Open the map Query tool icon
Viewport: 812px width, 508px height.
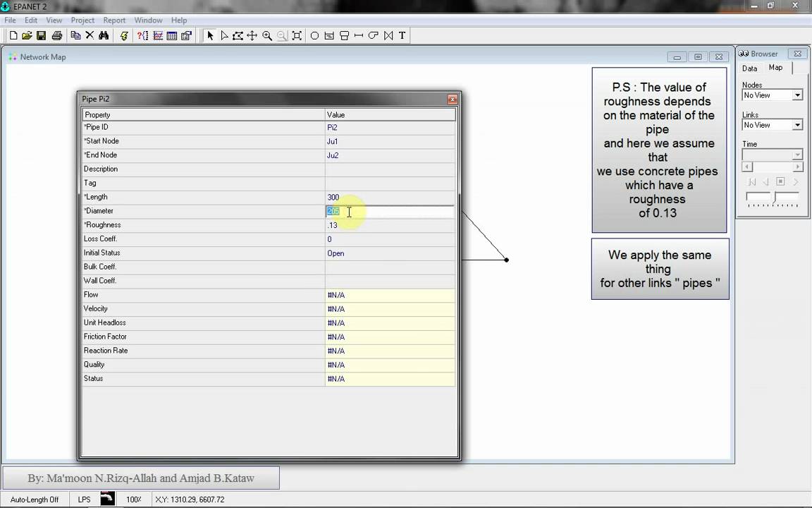tap(143, 36)
